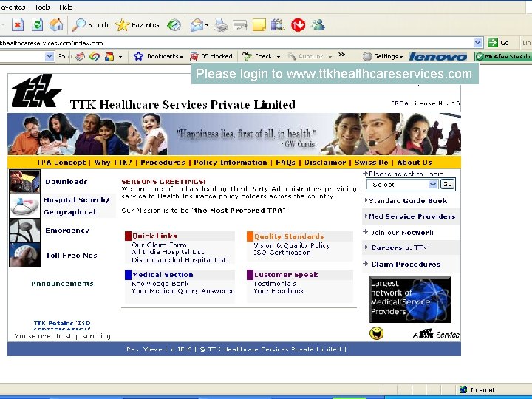This screenshot has height=399, width=532.
Task: Click the Emergency stethoscope thumbnail
Action: click(24, 230)
